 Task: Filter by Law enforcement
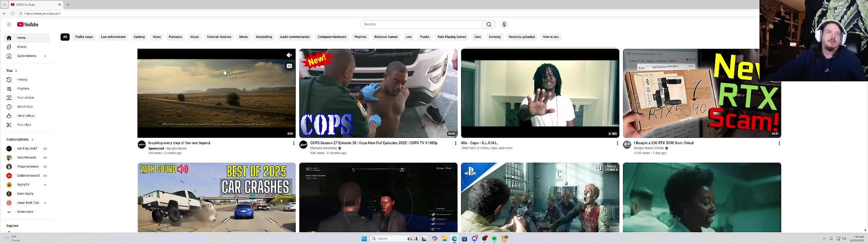[113, 37]
